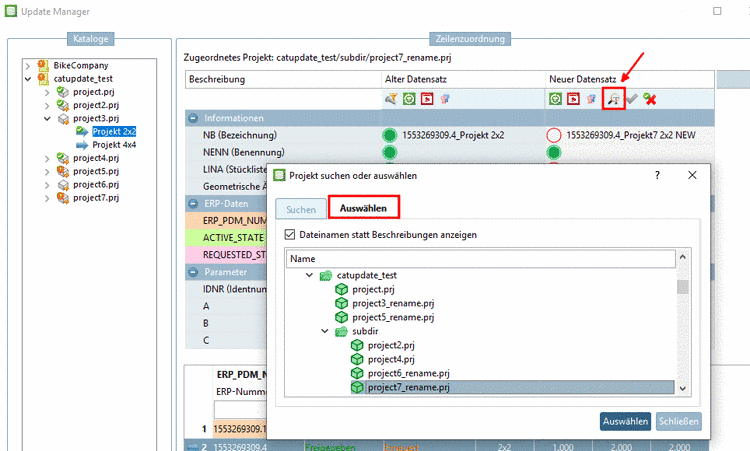Select project6_rename.prj in the dialog
This screenshot has height=451, width=750.
408,373
